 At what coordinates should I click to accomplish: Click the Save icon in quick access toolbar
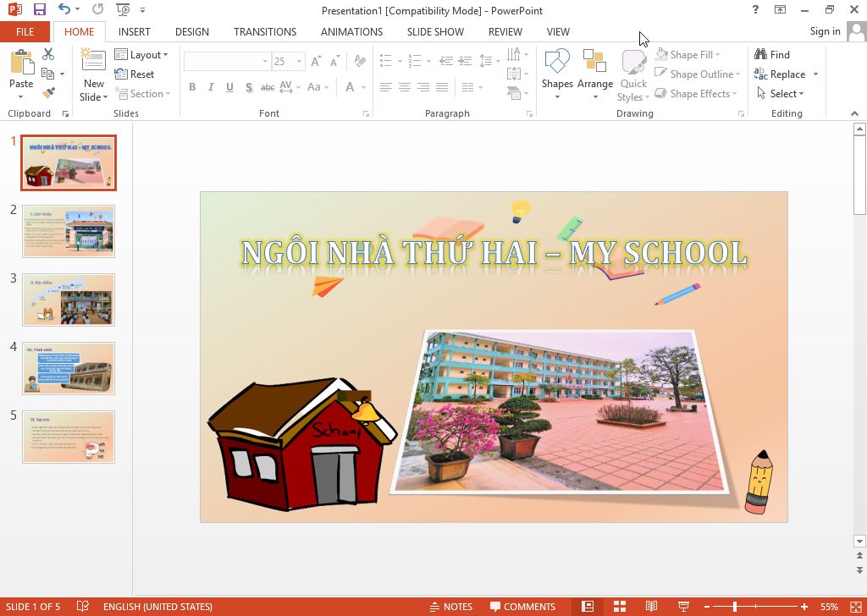pos(39,9)
